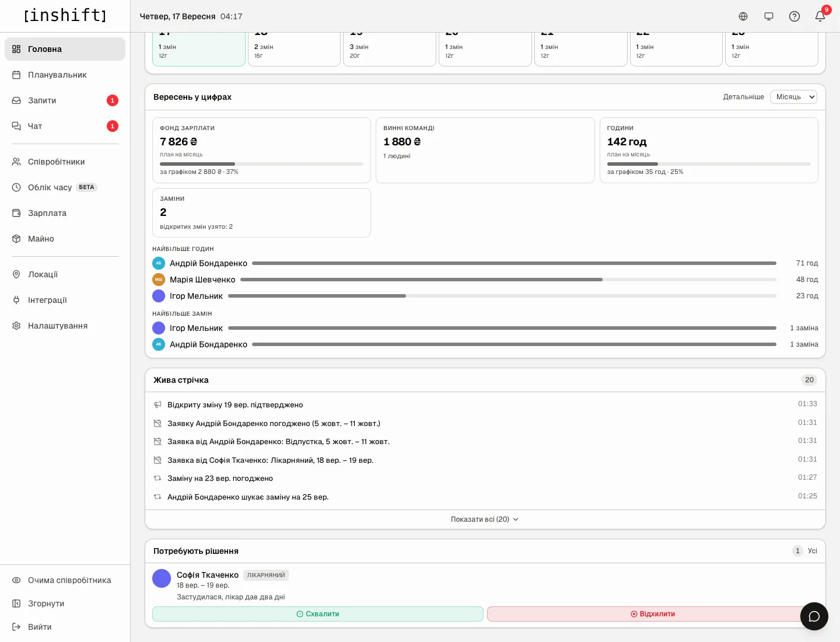
Task: Open the help question mark icon
Action: (794, 16)
